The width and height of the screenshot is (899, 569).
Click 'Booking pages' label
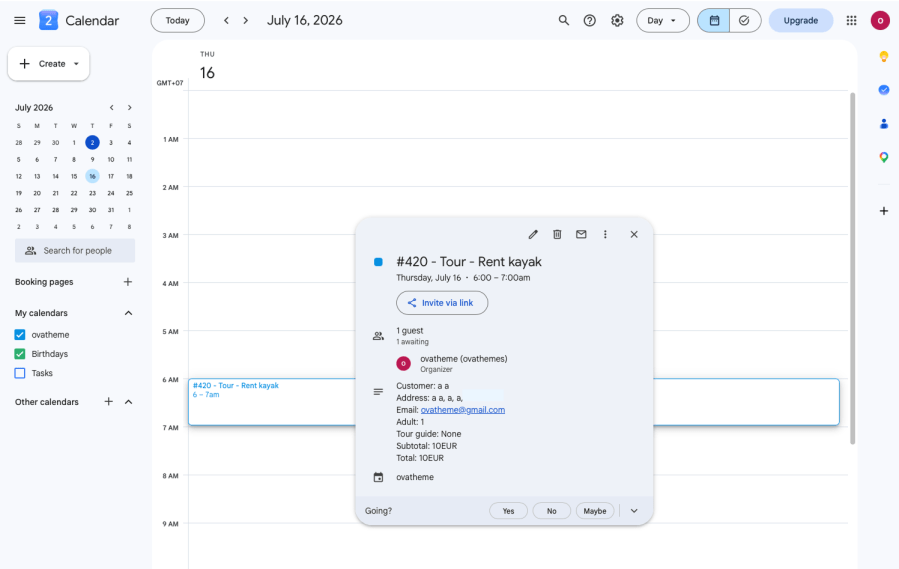[x=44, y=282]
